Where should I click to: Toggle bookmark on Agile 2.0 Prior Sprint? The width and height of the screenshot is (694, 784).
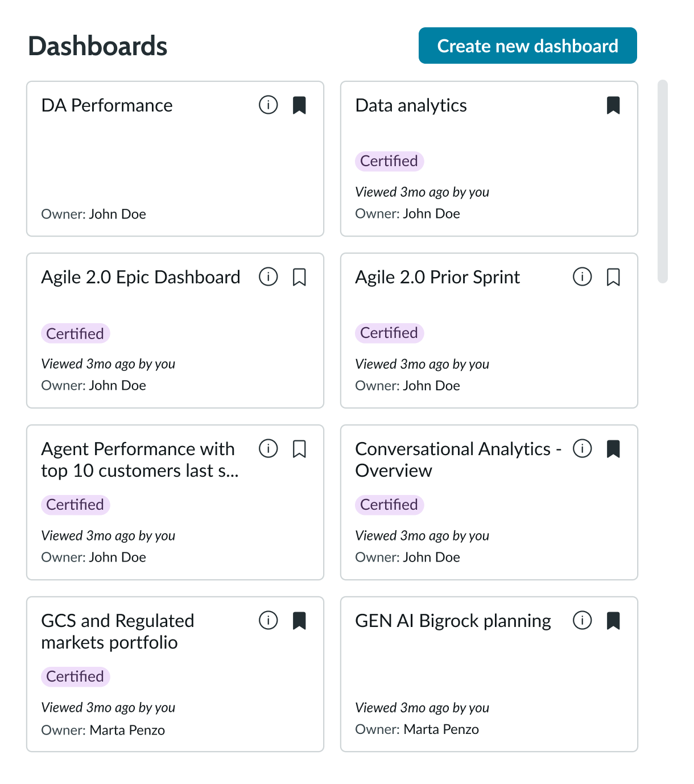click(614, 278)
